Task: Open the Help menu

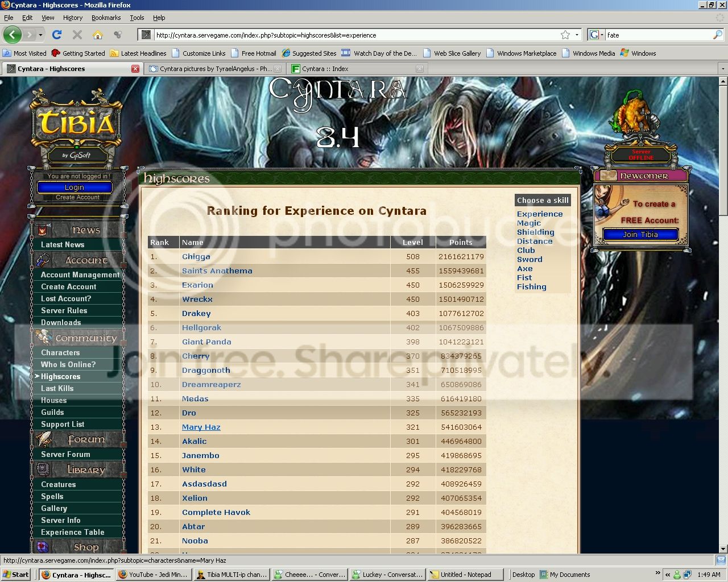Action: pyautogui.click(x=159, y=18)
